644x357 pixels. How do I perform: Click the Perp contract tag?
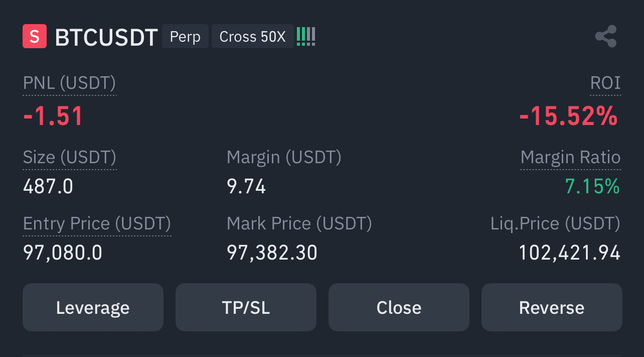(185, 37)
